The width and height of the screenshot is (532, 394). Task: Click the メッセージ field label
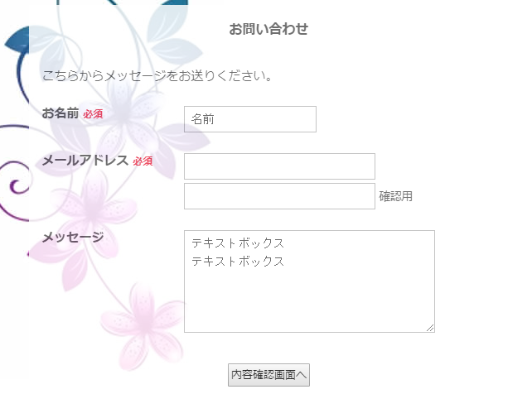point(73,238)
